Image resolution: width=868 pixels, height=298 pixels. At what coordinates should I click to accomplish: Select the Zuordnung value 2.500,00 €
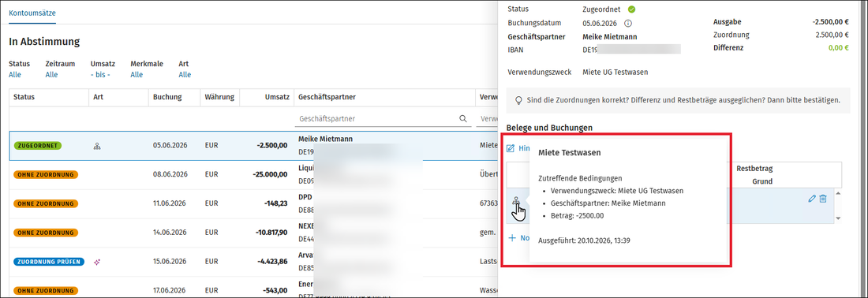point(832,35)
